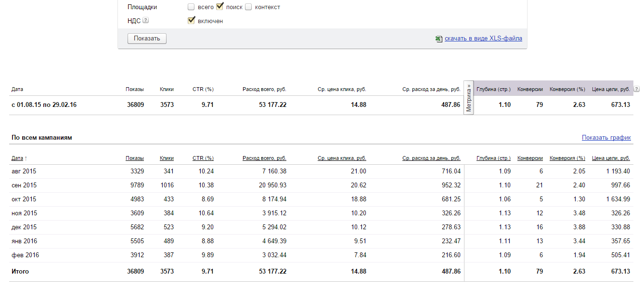The height and width of the screenshot is (289, 644).
Task: Sort table by Конверсия (%) header
Action: pos(567,158)
